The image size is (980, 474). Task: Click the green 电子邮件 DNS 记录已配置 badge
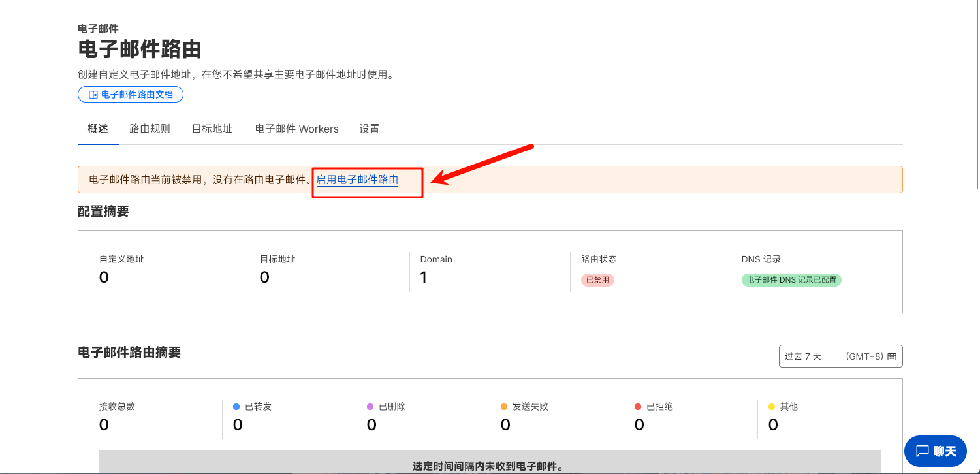pos(791,280)
